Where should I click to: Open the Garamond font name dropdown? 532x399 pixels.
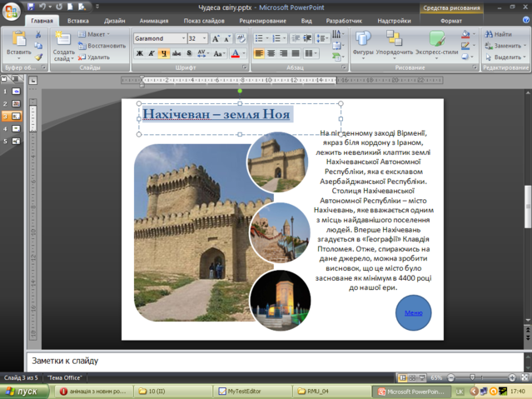(183, 38)
